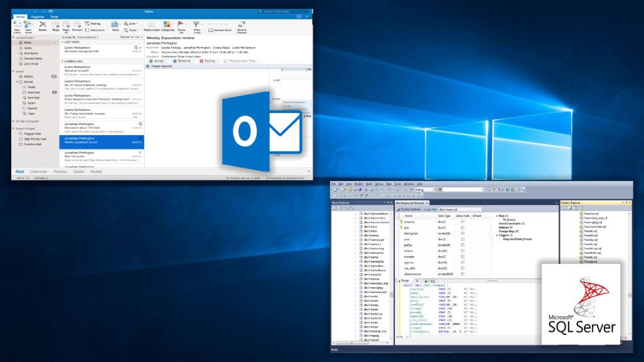This screenshot has width=644, height=362.
Task: Switch to Calendar view in bottom navigation
Action: tap(38, 172)
